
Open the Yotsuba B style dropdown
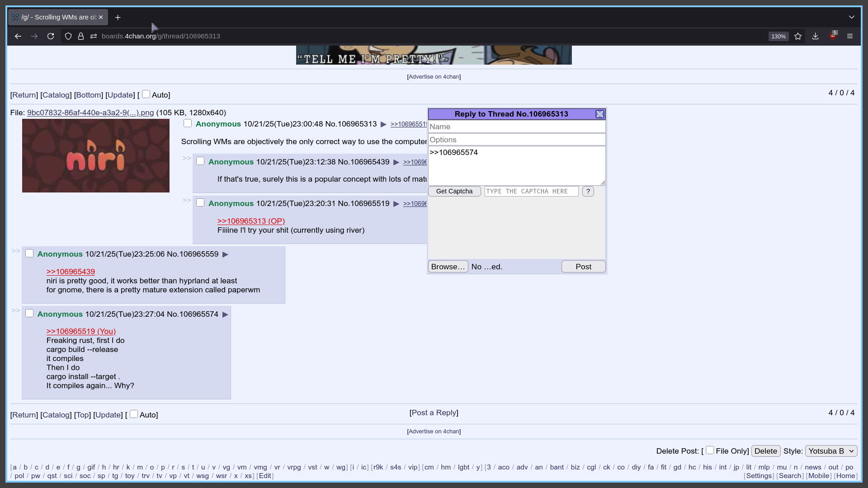point(831,451)
